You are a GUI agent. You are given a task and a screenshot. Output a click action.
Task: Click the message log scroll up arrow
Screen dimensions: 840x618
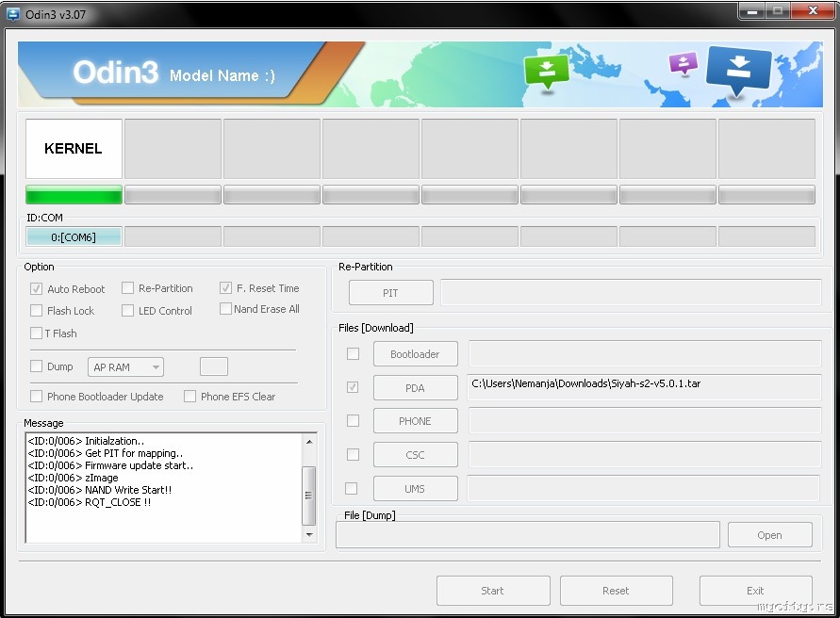click(309, 442)
